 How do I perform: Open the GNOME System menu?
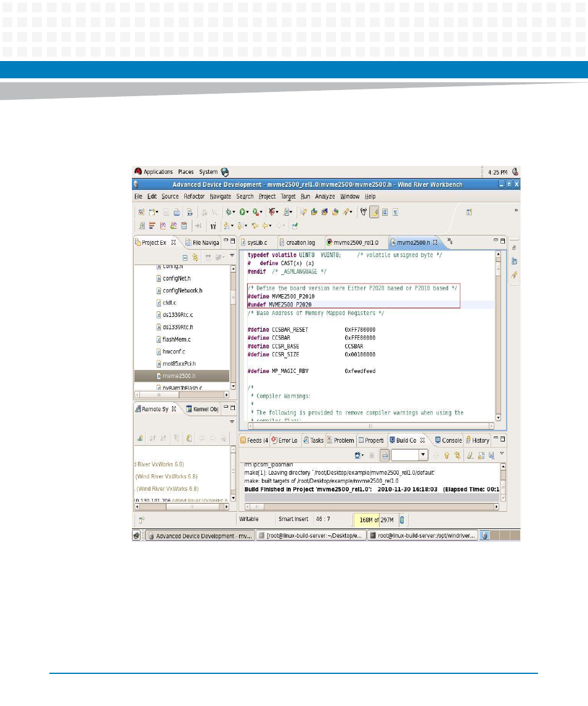click(x=208, y=171)
